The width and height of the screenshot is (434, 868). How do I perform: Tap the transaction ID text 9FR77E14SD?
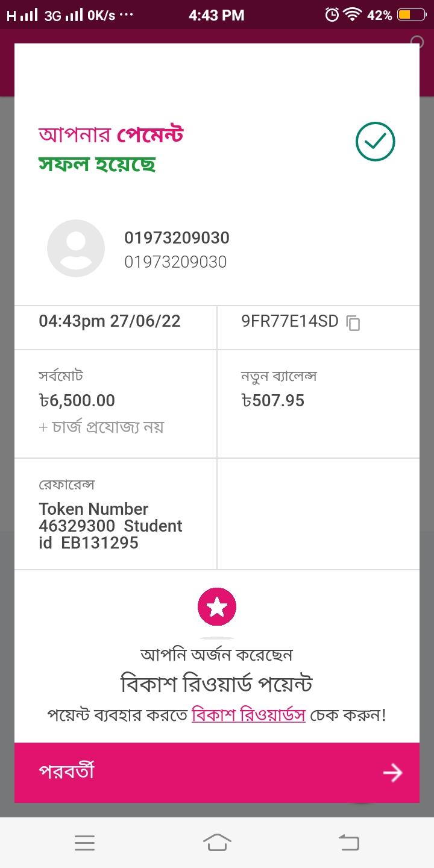290,321
